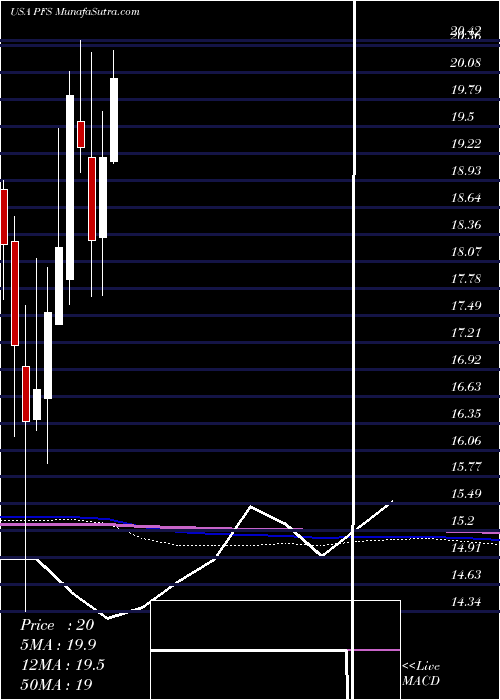Click the 14.34 price axis label
This screenshot has height=700, width=500.
[466, 602]
